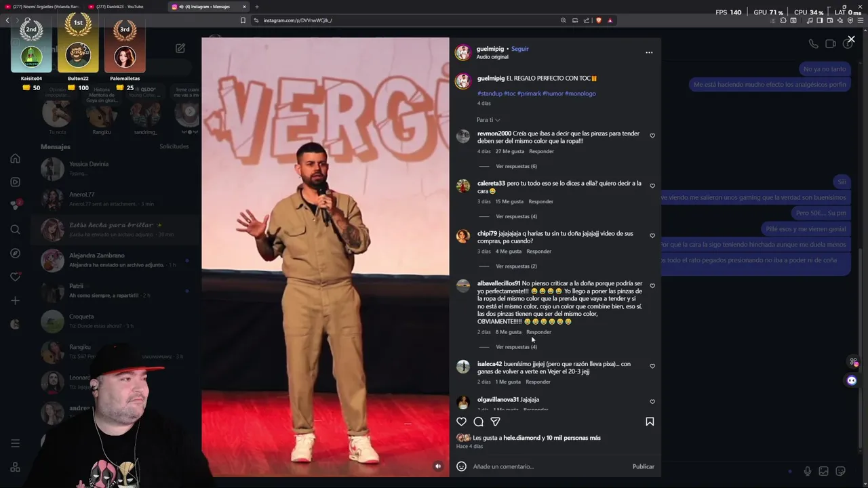Go to Instagram Home in sidebar
Viewport: 868px width, 488px height.
(x=15, y=159)
